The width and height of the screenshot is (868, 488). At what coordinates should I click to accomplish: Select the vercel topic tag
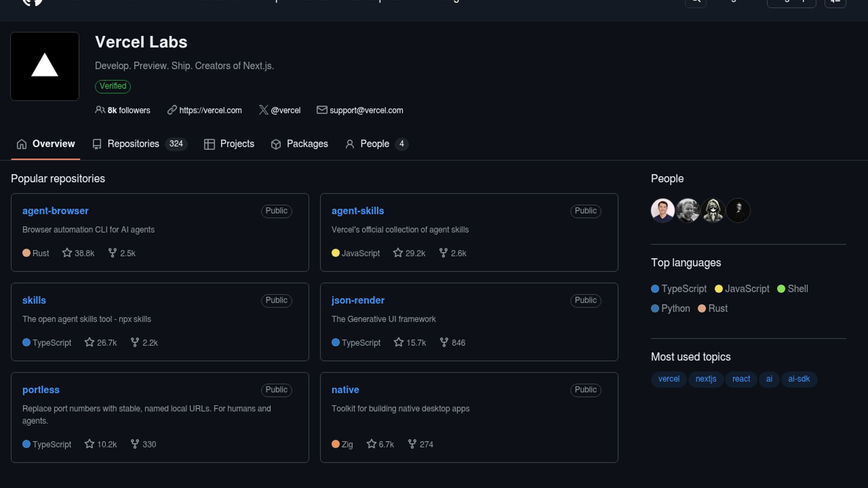[x=669, y=379]
